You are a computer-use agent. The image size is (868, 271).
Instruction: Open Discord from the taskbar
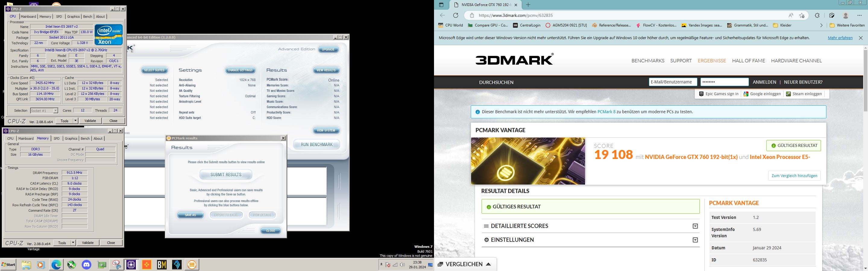(86, 265)
